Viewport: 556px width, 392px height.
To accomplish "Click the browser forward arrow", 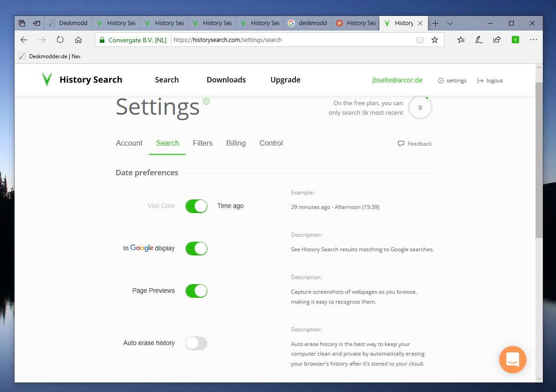I will click(42, 40).
